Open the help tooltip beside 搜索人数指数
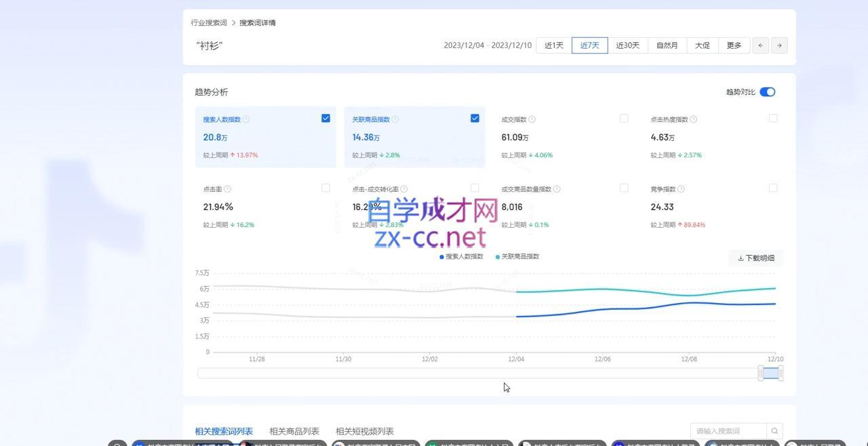Viewport: 868px width, 446px height. pyautogui.click(x=245, y=119)
